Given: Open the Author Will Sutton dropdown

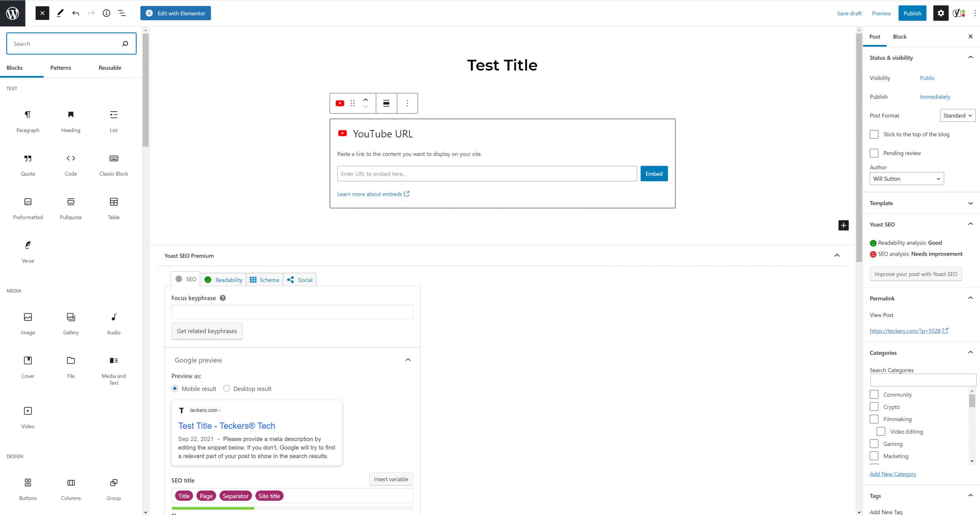Looking at the screenshot, I should click(906, 179).
